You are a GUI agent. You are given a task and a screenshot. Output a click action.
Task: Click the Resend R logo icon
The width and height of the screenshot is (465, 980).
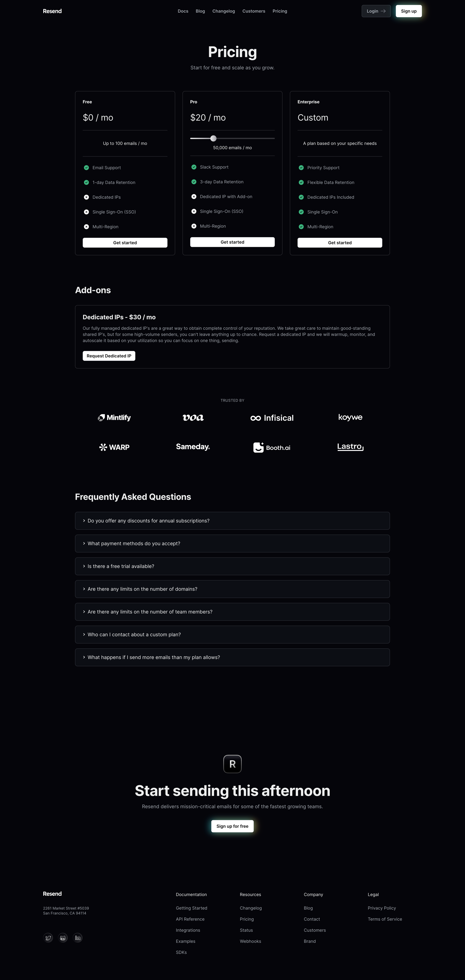[x=232, y=764]
